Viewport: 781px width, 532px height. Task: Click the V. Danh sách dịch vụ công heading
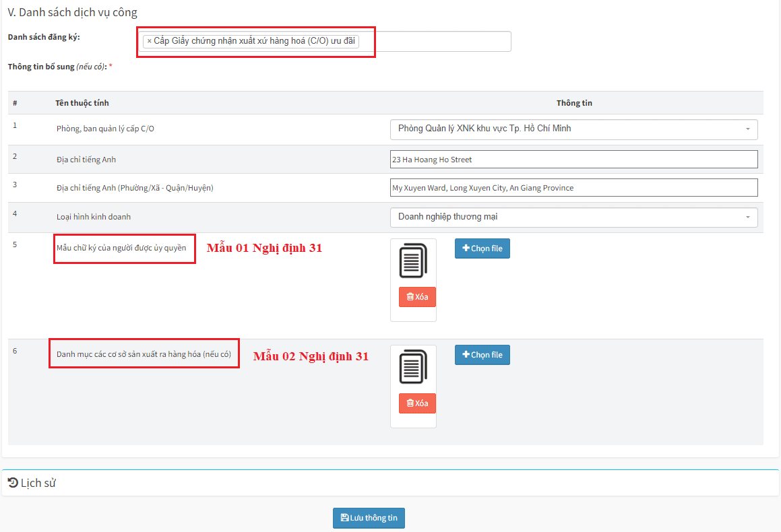(x=73, y=12)
